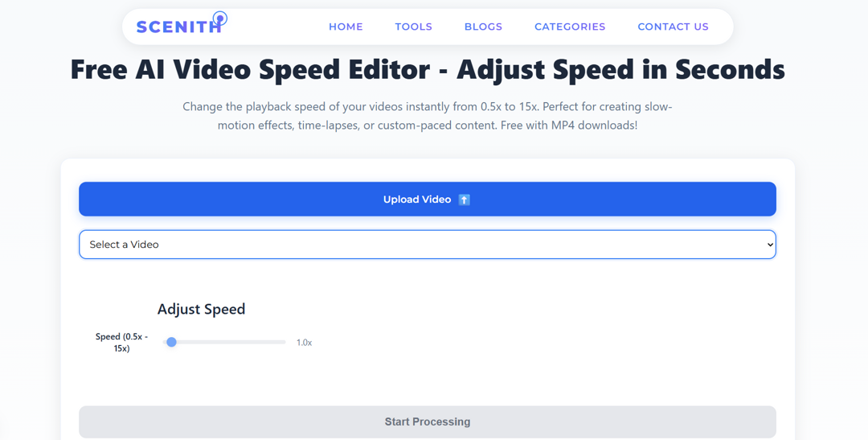The image size is (868, 440).
Task: Open the TOOLS menu item
Action: pos(414,27)
